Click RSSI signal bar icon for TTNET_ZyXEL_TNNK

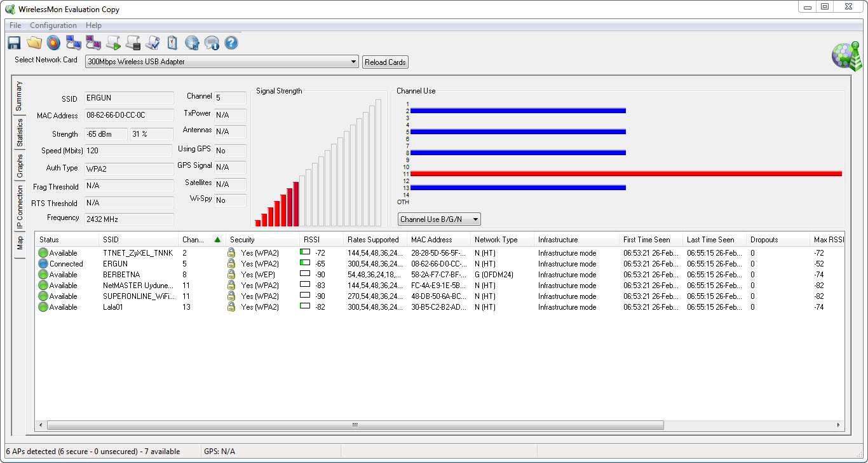click(305, 252)
